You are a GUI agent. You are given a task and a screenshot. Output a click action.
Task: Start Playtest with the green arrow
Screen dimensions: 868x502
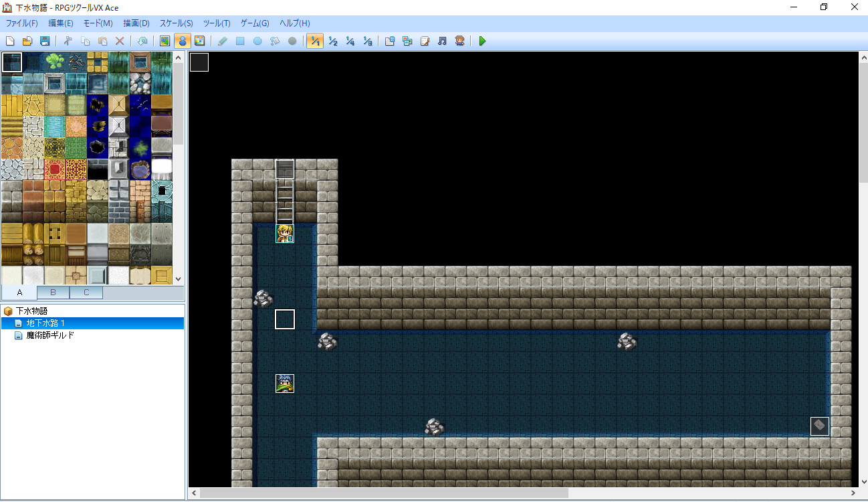point(482,41)
